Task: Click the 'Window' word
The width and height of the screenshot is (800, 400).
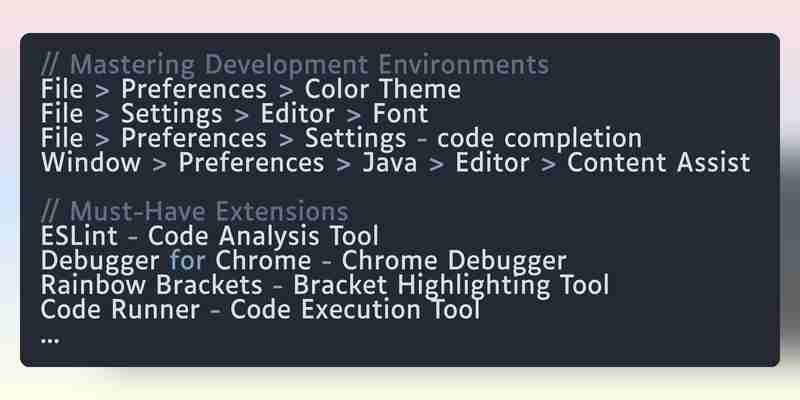Action: pos(91,163)
